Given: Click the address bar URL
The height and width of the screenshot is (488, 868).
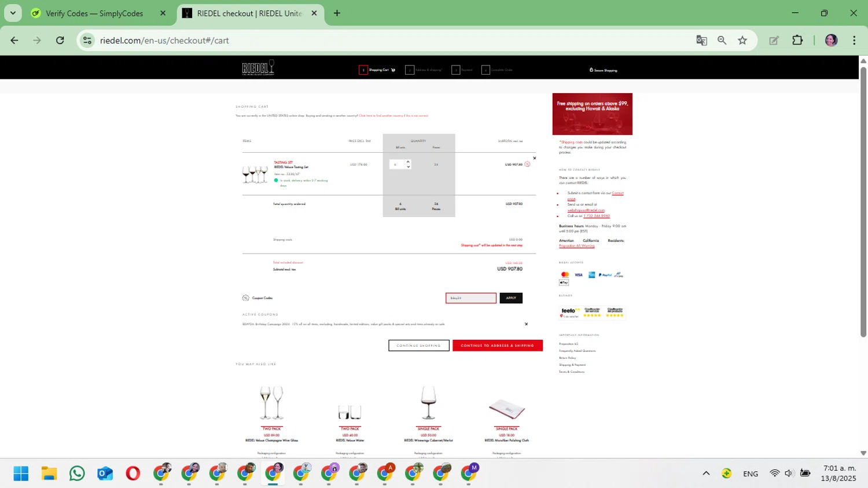Looking at the screenshot, I should click(x=164, y=41).
